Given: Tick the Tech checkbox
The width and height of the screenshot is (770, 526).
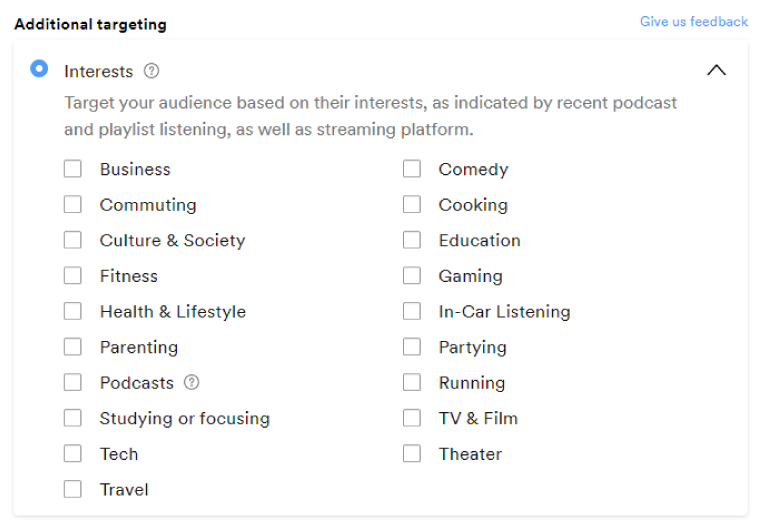Looking at the screenshot, I should coord(73,453).
